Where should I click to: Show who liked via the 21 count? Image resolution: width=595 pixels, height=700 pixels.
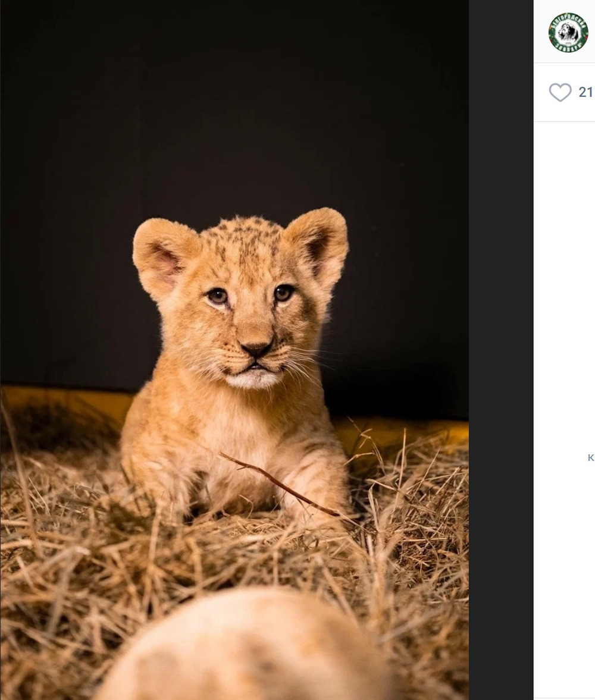click(585, 92)
